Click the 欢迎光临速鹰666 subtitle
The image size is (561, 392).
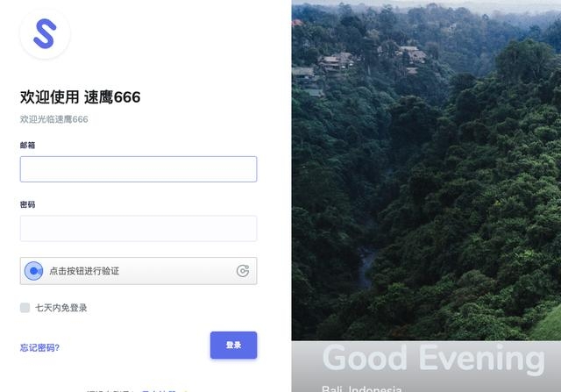coord(54,119)
